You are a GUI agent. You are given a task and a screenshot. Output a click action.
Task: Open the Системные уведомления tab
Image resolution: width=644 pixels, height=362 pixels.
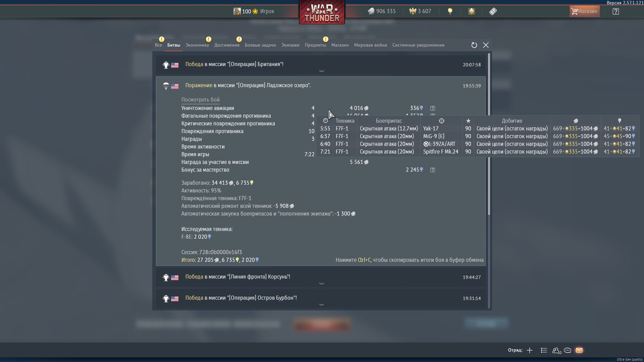[418, 45]
